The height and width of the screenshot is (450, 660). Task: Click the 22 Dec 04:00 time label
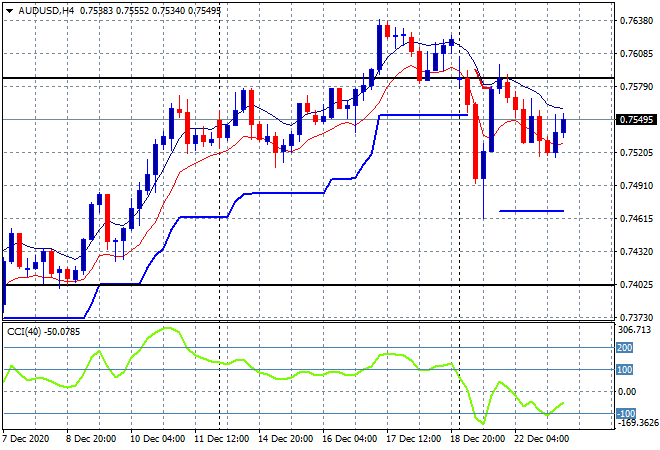[x=541, y=439]
